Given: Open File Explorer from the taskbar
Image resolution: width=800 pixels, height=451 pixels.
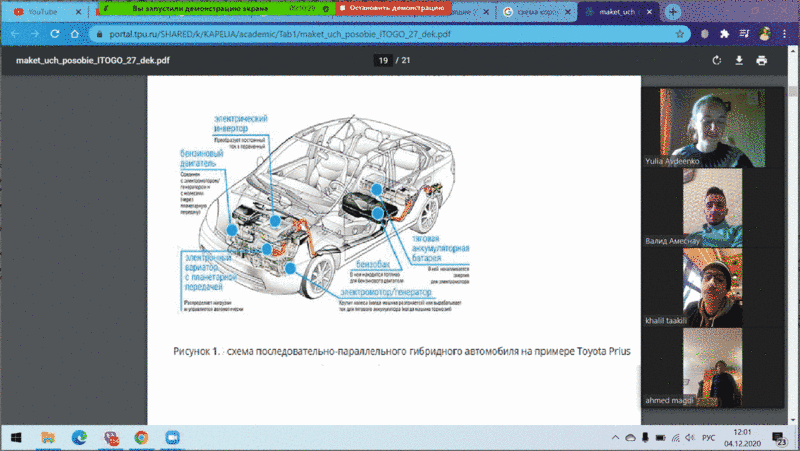Looking at the screenshot, I should pyautogui.click(x=47, y=438).
